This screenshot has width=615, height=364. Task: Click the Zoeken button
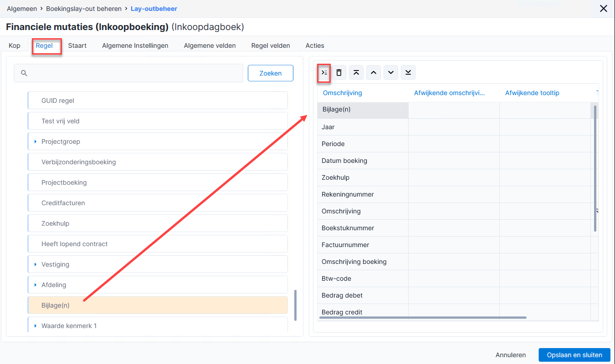(271, 73)
